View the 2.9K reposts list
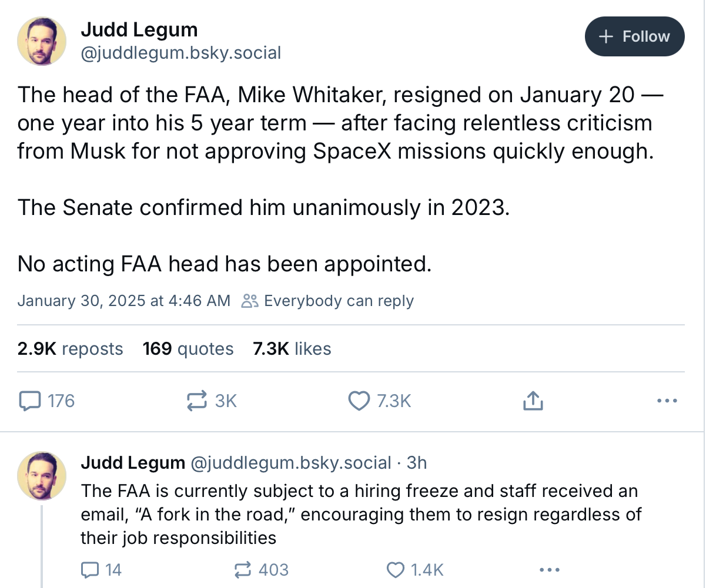706x588 pixels. click(71, 349)
